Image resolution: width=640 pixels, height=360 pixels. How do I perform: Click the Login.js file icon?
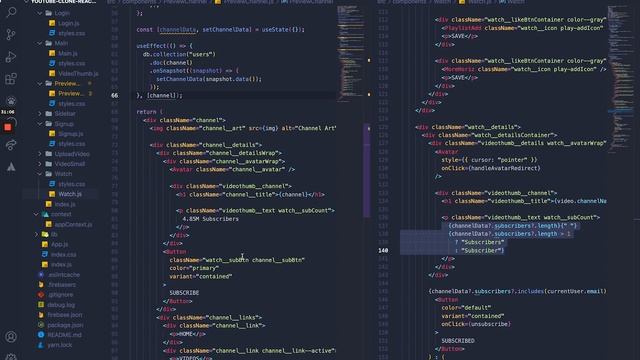(52, 23)
